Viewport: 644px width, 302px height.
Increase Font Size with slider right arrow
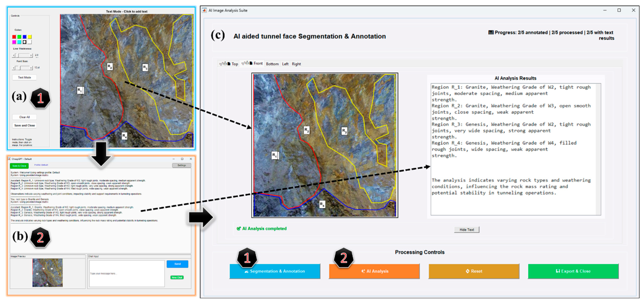pos(31,68)
